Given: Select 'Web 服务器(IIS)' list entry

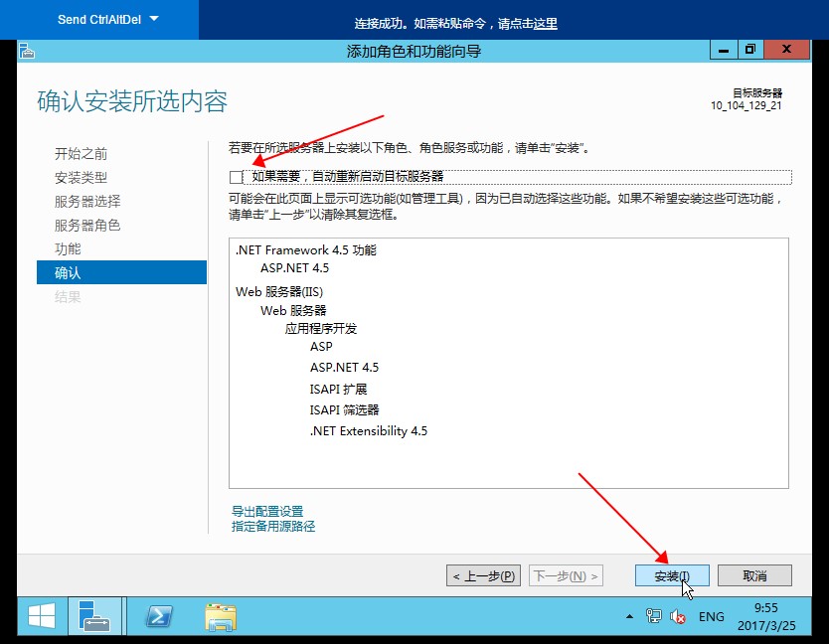Looking at the screenshot, I should 279,292.
